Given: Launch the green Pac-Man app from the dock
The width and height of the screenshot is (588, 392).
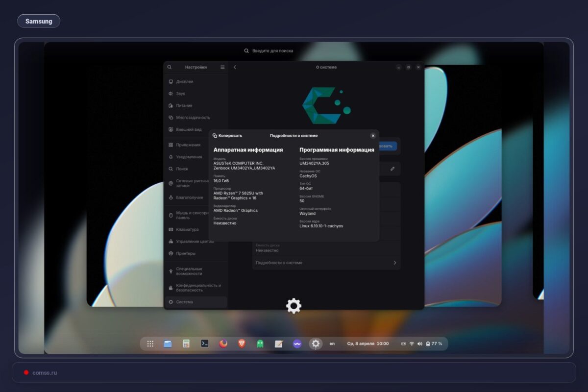Looking at the screenshot, I should pyautogui.click(x=260, y=343).
